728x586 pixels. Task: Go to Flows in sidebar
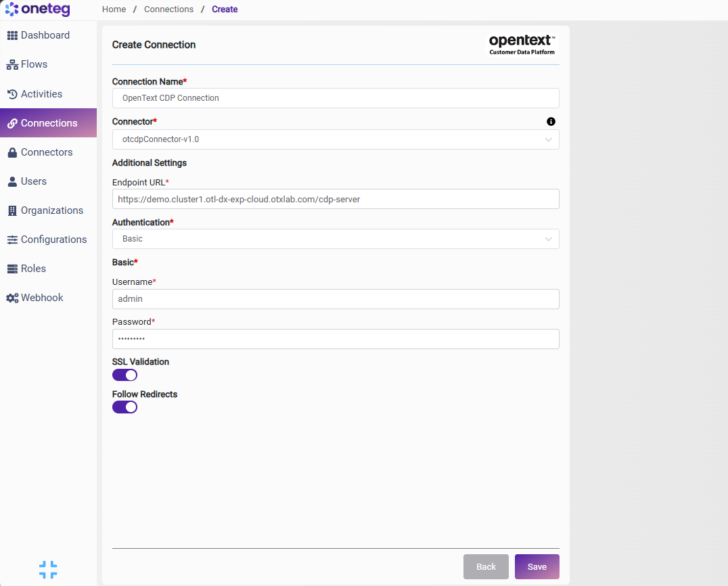coord(48,64)
